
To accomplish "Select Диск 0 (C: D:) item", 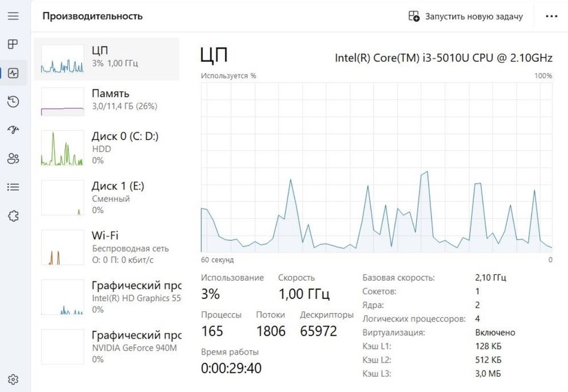I will (107, 148).
